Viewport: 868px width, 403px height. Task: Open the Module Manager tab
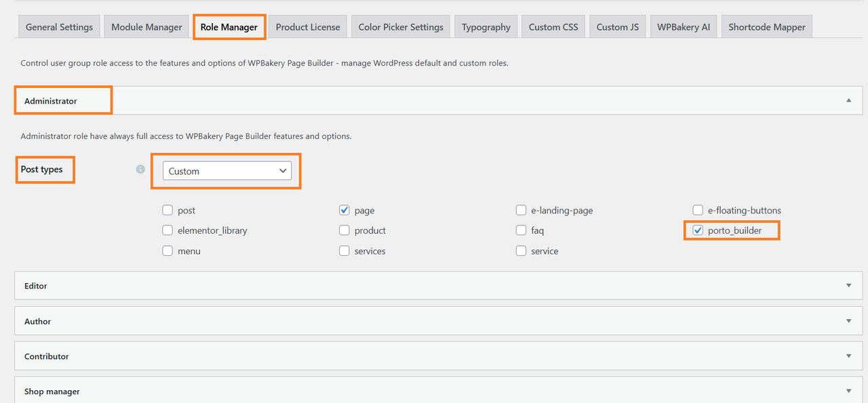pos(146,27)
